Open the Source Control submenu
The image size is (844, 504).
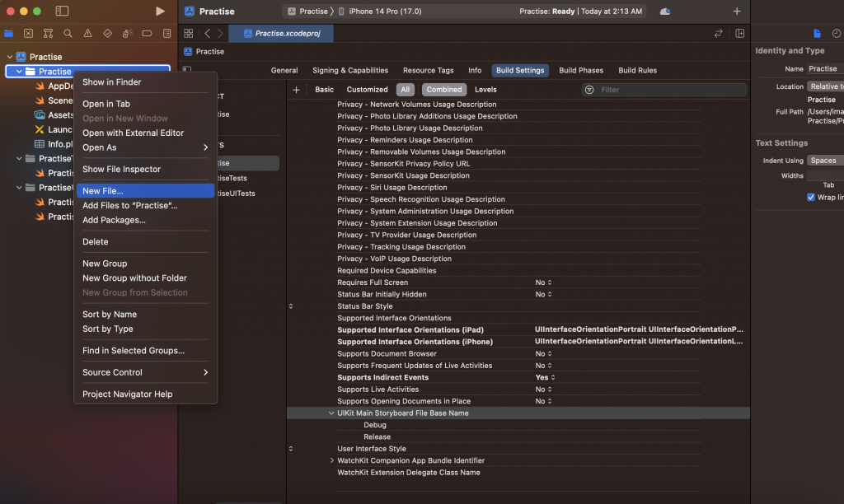pyautogui.click(x=145, y=372)
